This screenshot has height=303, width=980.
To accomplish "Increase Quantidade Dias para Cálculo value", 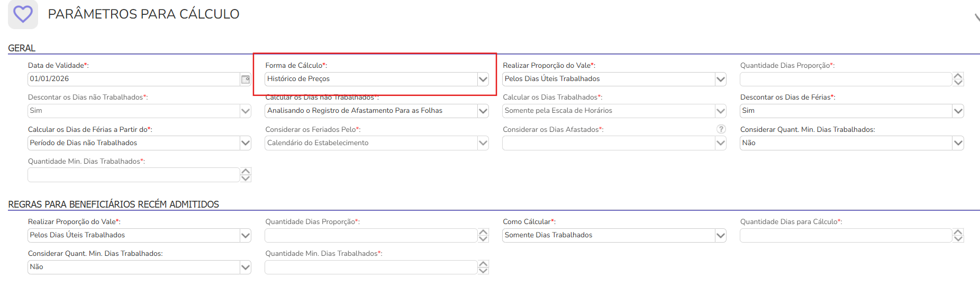I will (958, 232).
